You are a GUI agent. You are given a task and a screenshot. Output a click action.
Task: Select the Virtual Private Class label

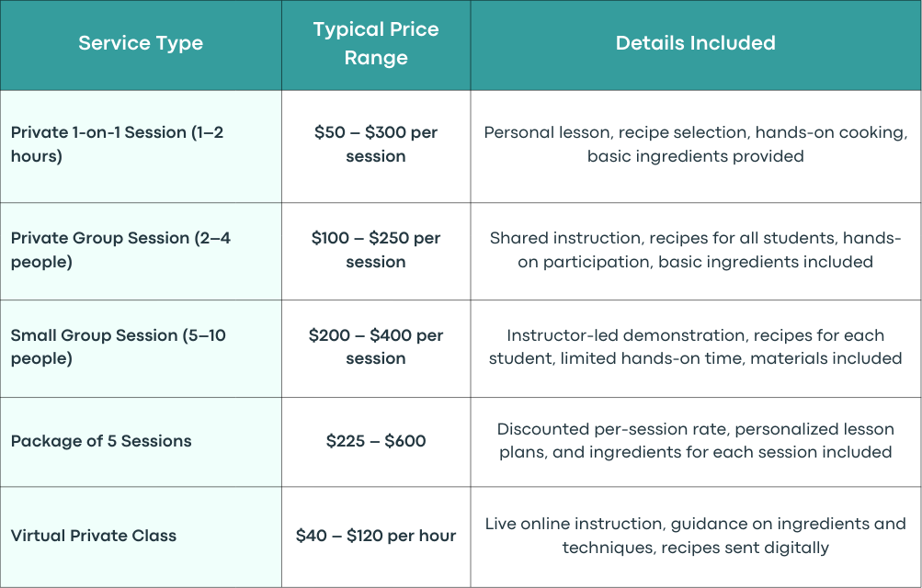coord(94,536)
